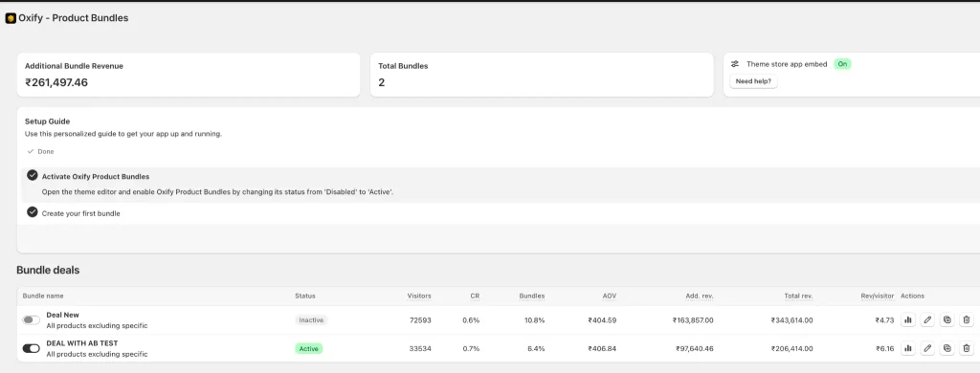Screen dimensions: 980x373
Task: Toggle the Deal New bundle switch on
Action: click(32, 319)
